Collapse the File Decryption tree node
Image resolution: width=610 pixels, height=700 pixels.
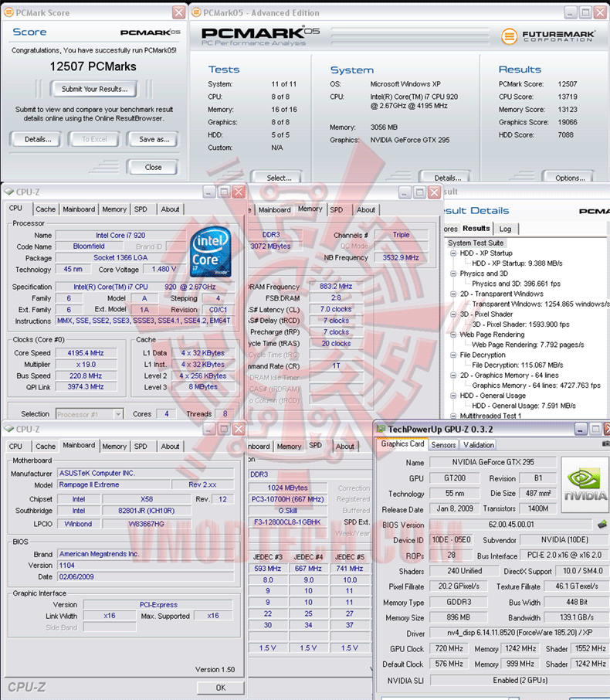453,355
